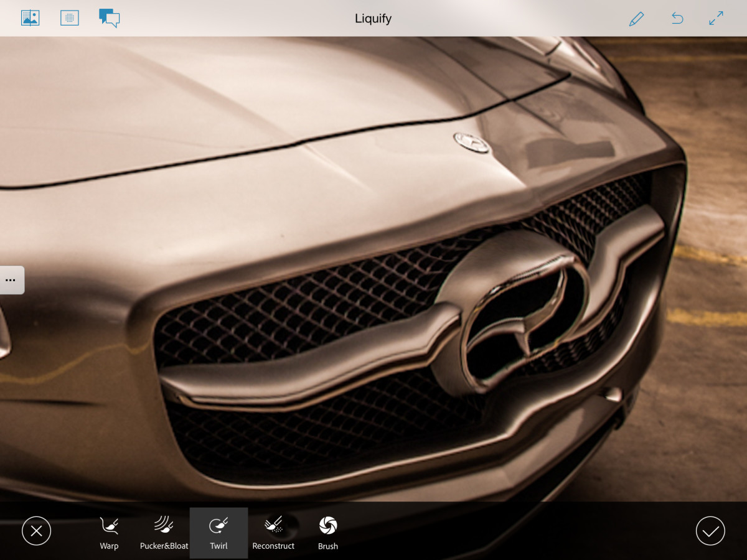Cancel Liquify with the X button

click(x=36, y=531)
